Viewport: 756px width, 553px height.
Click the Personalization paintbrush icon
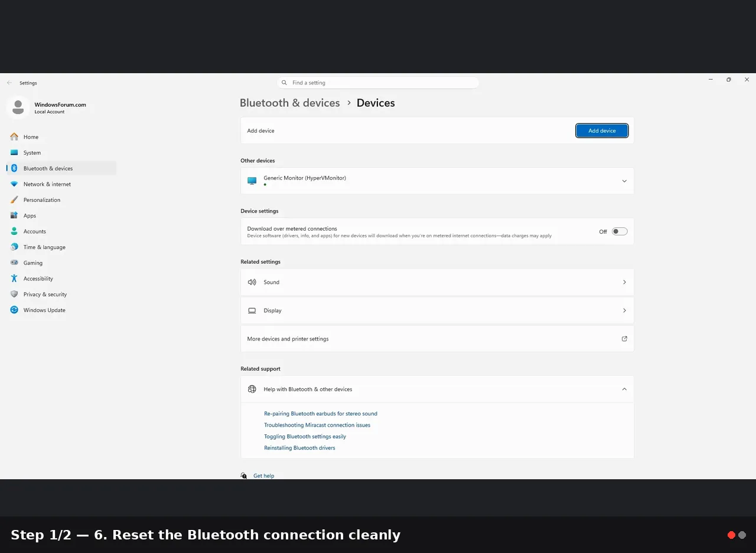coord(14,199)
